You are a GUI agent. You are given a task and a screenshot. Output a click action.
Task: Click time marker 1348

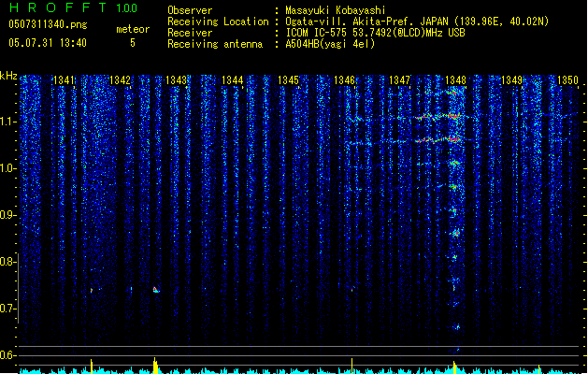coord(455,80)
